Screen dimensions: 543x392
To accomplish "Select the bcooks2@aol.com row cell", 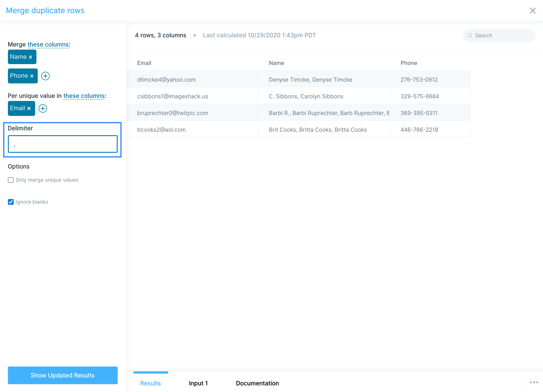I will [161, 129].
